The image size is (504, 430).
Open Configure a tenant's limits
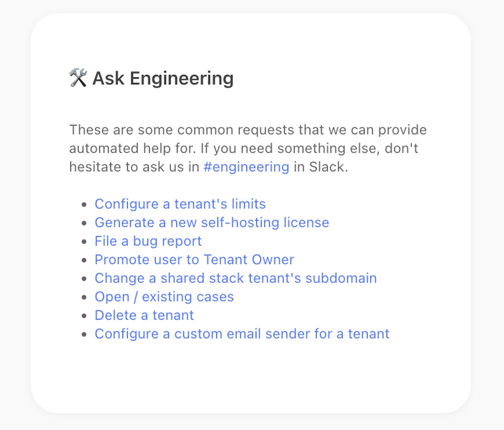tap(180, 204)
